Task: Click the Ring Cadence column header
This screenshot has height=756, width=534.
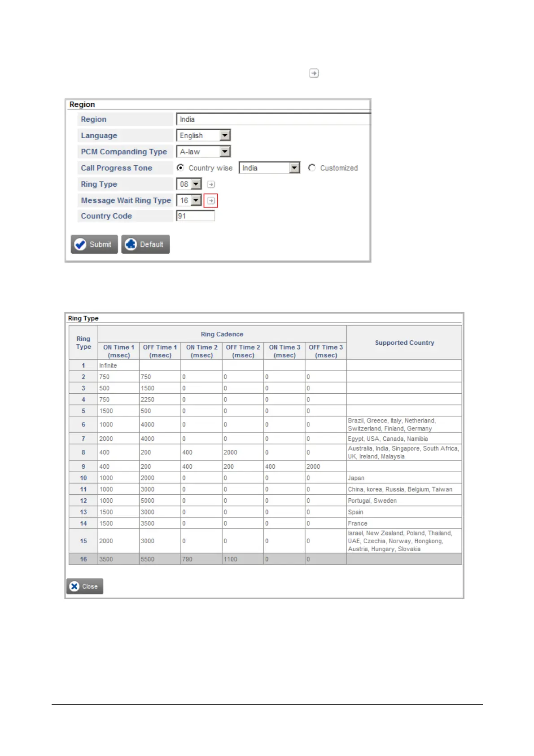Action: pos(222,334)
